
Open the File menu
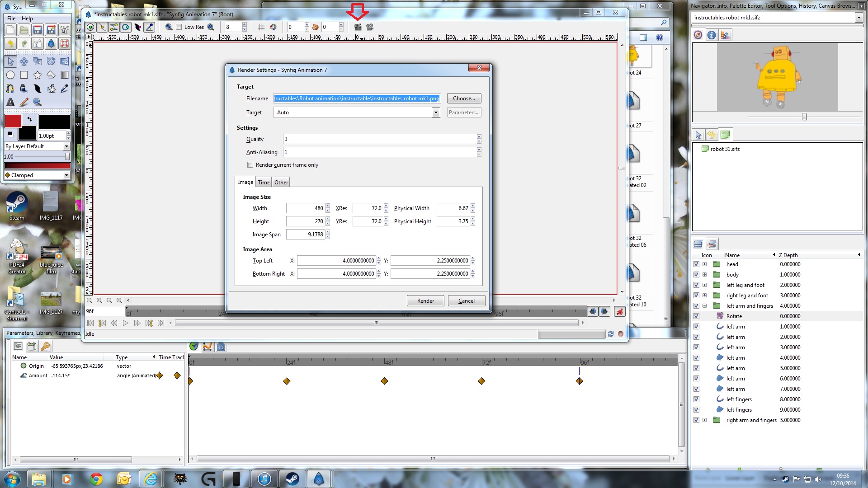pyautogui.click(x=11, y=19)
